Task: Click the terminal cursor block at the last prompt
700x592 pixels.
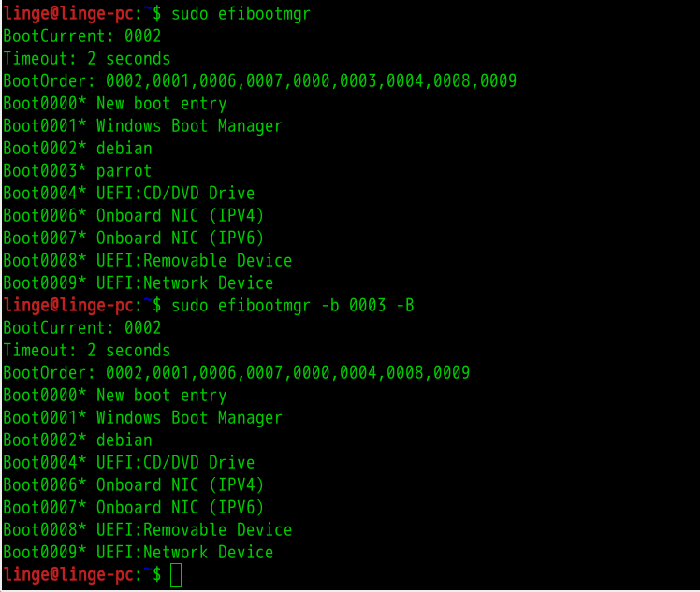Action: [x=176, y=575]
